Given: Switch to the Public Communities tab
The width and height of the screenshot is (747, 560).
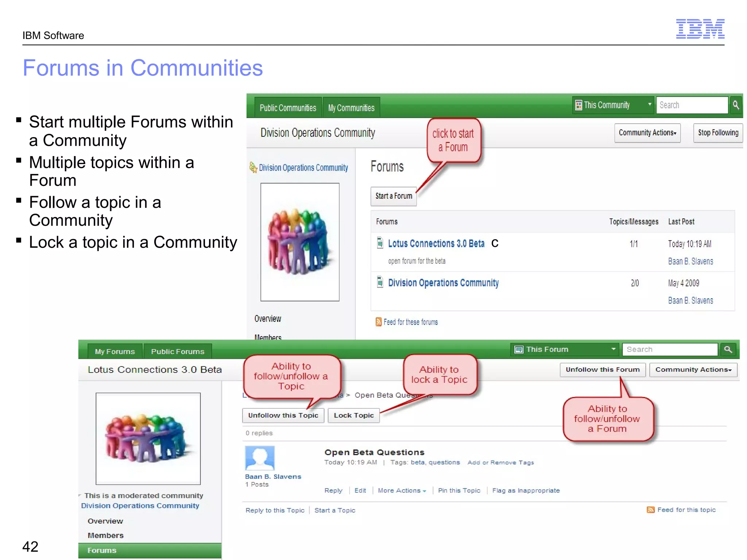Looking at the screenshot, I should (x=288, y=108).
